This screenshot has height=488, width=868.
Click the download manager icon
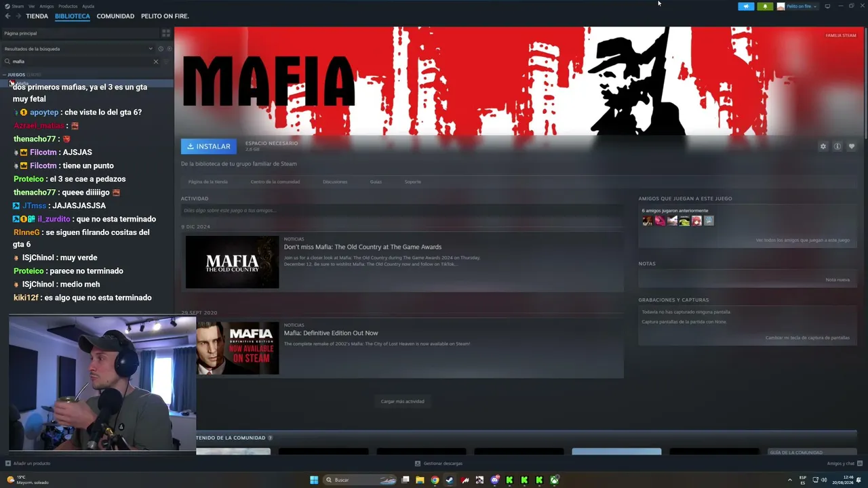click(418, 464)
